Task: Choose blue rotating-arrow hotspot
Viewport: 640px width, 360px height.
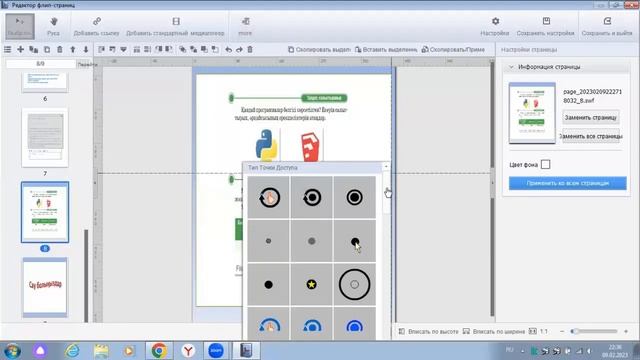Action: [311, 324]
